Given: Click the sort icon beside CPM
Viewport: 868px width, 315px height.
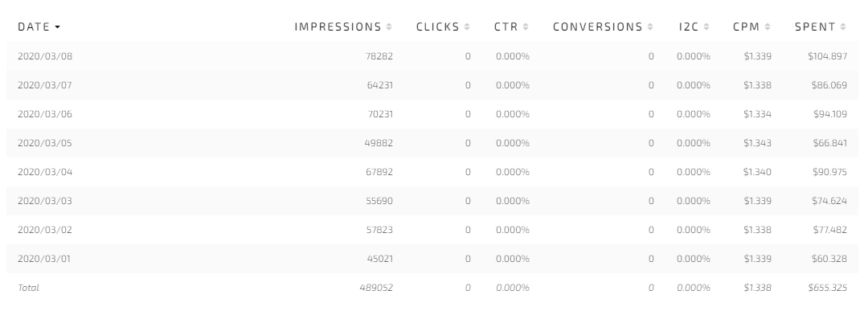Looking at the screenshot, I should point(768,27).
